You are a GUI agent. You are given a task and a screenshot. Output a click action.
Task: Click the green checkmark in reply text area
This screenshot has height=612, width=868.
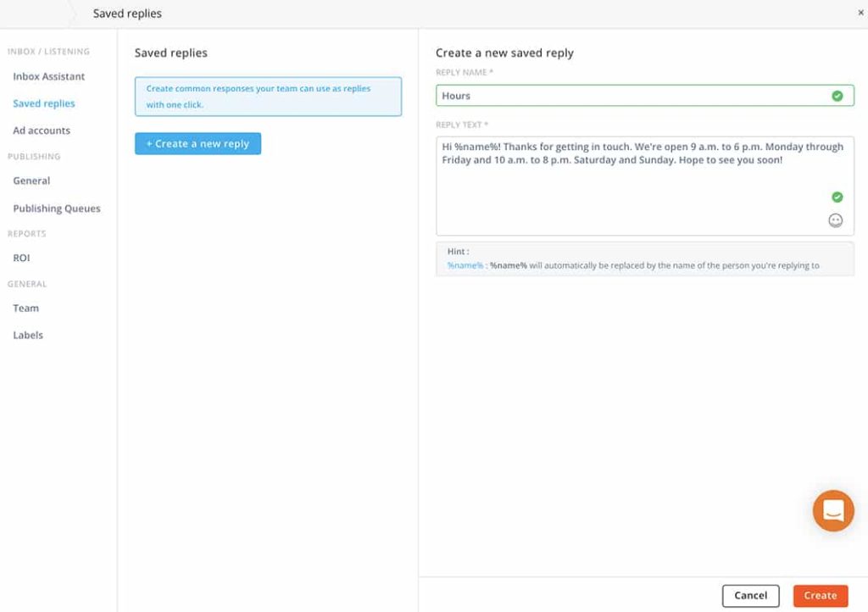[x=837, y=197]
